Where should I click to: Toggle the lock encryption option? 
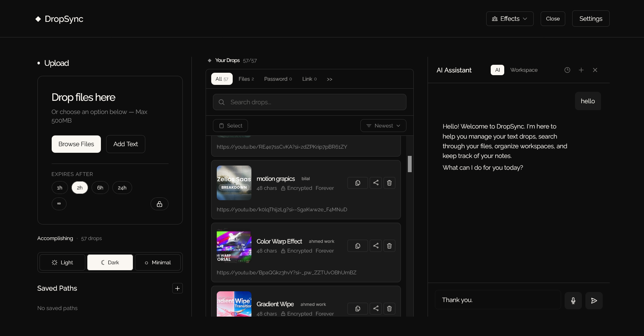click(x=160, y=204)
